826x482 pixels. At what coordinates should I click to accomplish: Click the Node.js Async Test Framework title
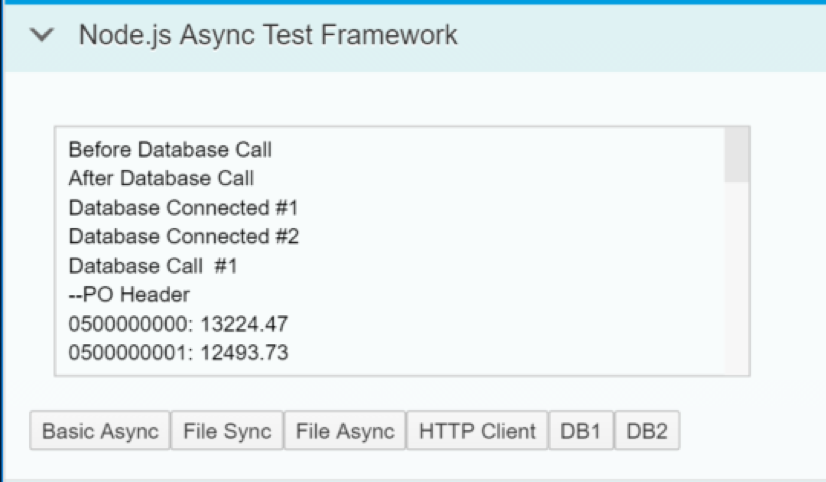(268, 35)
